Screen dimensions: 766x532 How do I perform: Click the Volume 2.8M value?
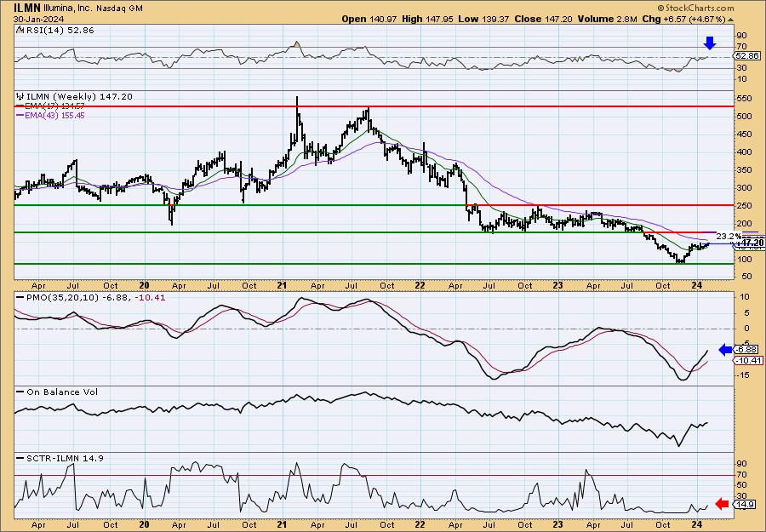pos(607,19)
